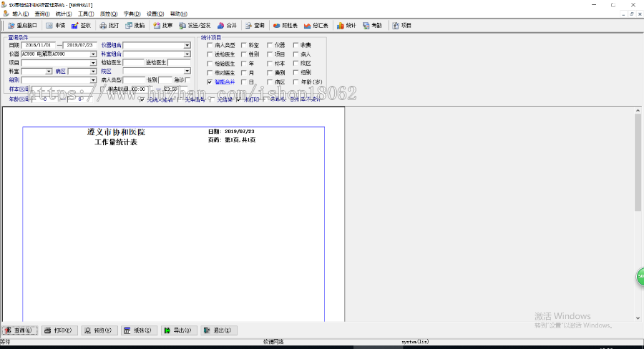Viewport: 644px width, 349px height.
Task: Open the 查询(I) menu
Action: [x=42, y=14]
